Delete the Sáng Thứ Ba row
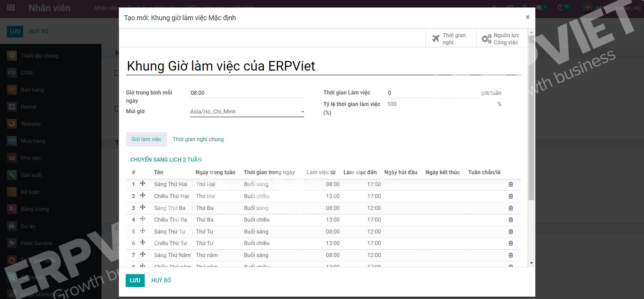Screen dimensions: 644x299 pos(511,208)
